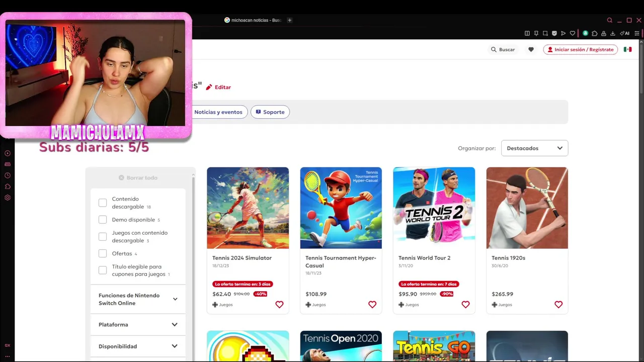Open sidebar three-dots more menu
The width and height of the screenshot is (644, 362).
point(8,355)
